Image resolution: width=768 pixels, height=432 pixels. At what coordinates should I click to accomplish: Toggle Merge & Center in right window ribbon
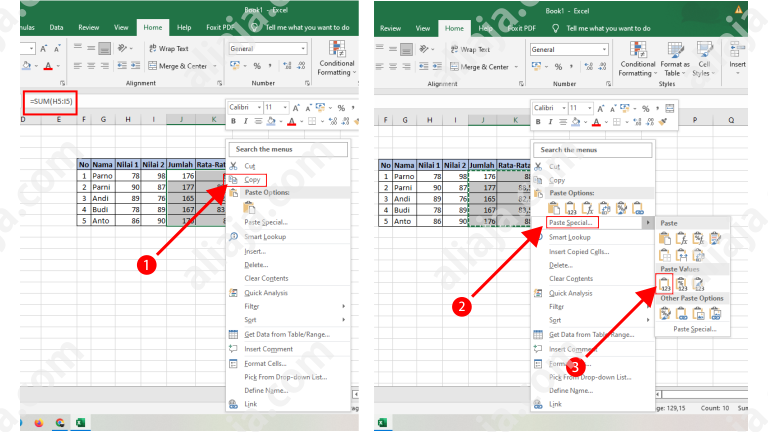[x=480, y=67]
